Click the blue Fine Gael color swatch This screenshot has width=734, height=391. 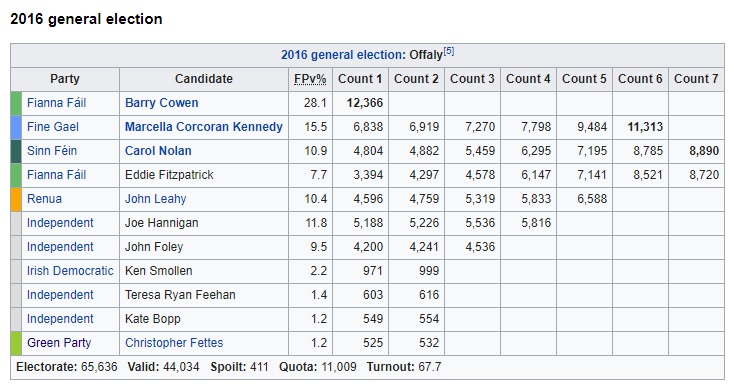(x=16, y=127)
